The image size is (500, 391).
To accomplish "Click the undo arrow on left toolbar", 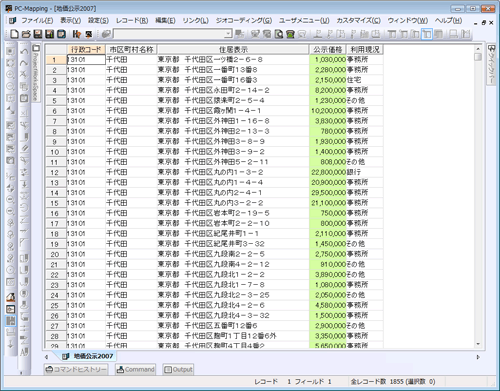I will pos(24,51).
